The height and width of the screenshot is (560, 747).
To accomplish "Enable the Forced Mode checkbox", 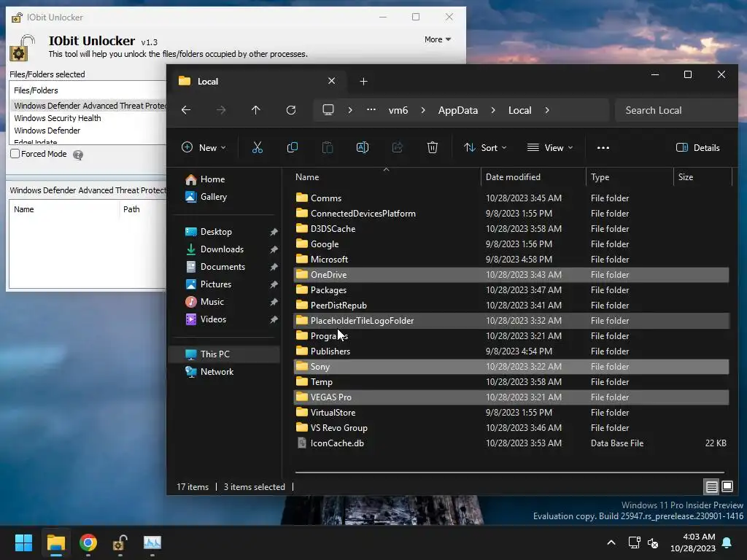I will point(15,154).
